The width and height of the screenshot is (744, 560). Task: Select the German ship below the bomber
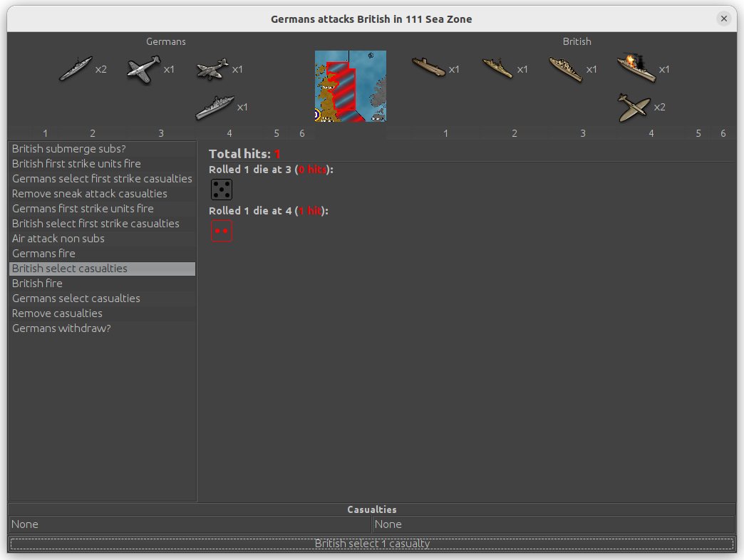click(x=215, y=107)
